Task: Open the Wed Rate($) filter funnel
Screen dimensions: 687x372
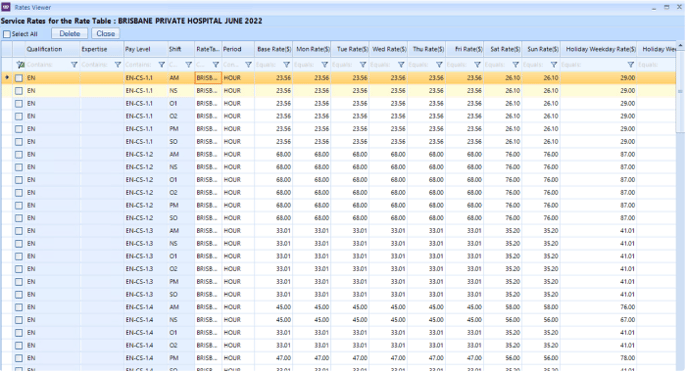Action: 401,64
